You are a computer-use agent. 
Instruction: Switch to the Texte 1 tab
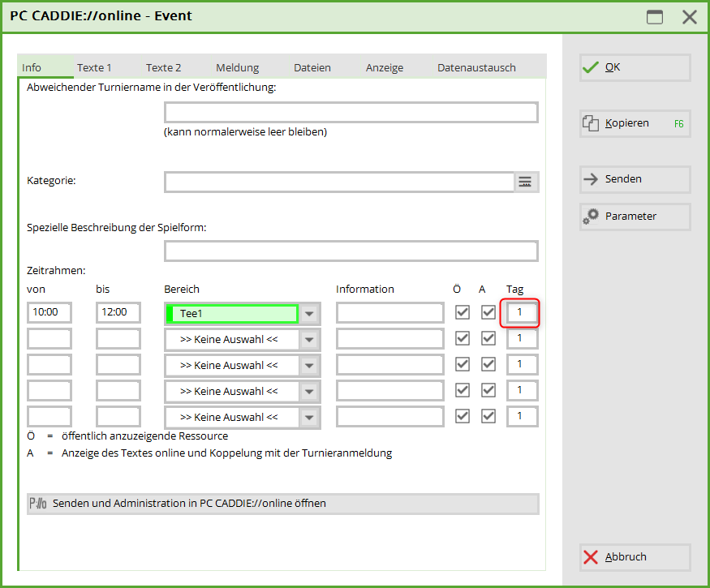(x=94, y=67)
